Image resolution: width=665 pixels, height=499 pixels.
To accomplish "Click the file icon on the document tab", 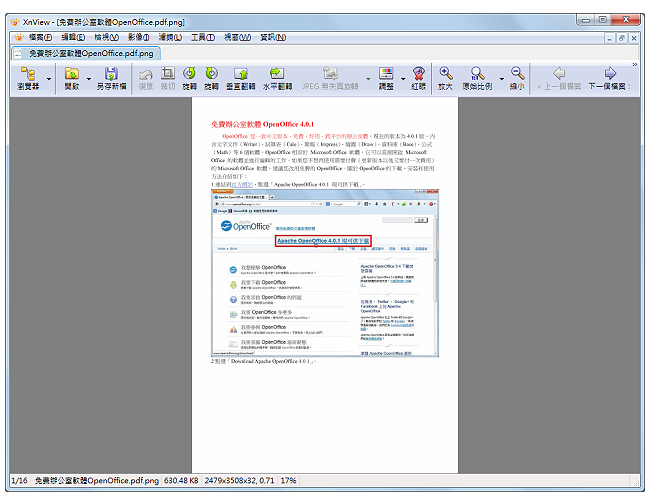I will [18, 53].
